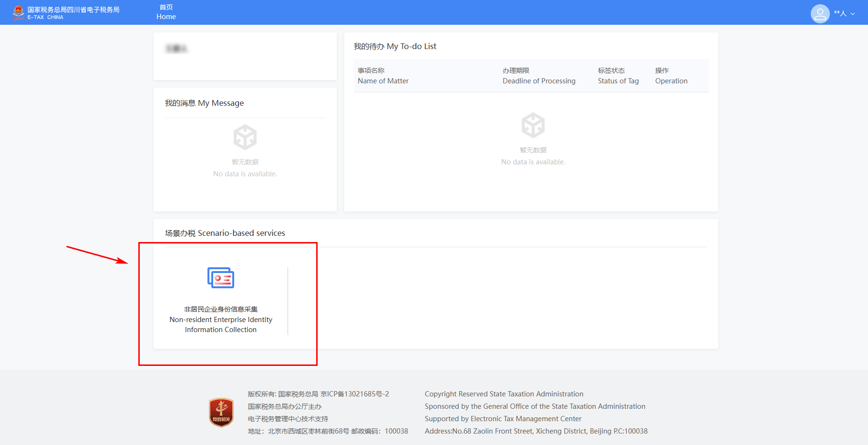Image resolution: width=868 pixels, height=445 pixels.
Task: Click the red government agency badge in the footer
Action: coord(221,412)
